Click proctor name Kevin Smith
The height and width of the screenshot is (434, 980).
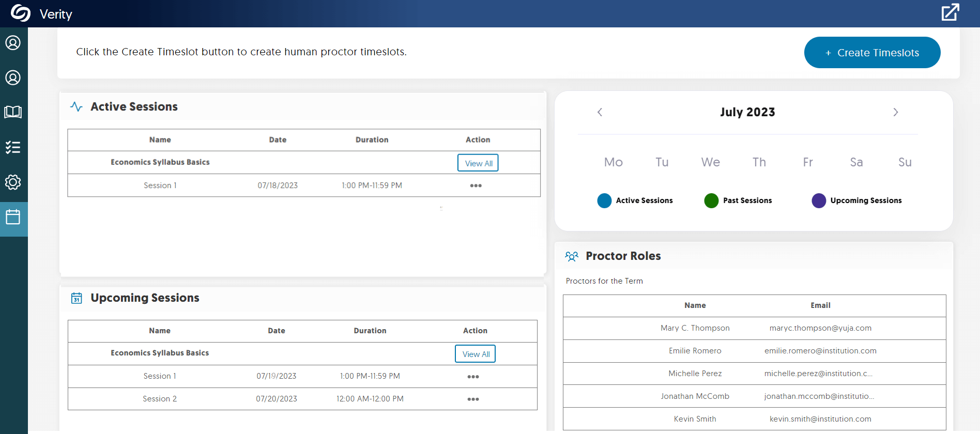coord(695,419)
